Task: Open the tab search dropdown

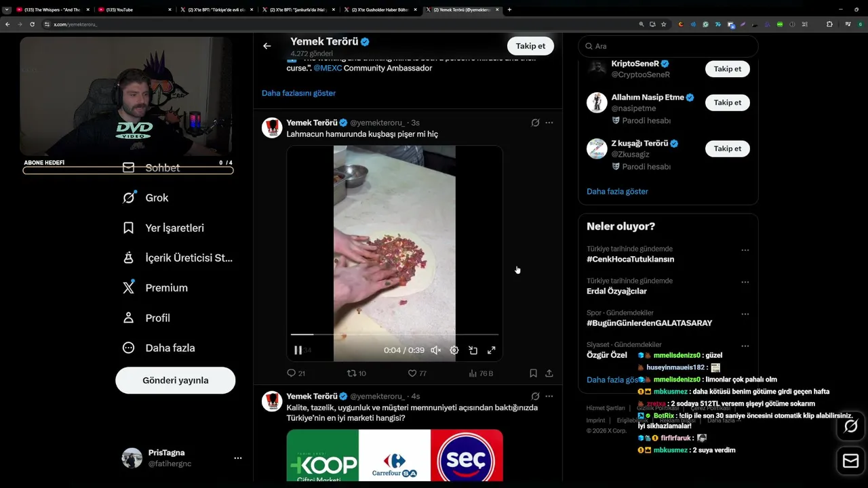Action: pyautogui.click(x=7, y=9)
